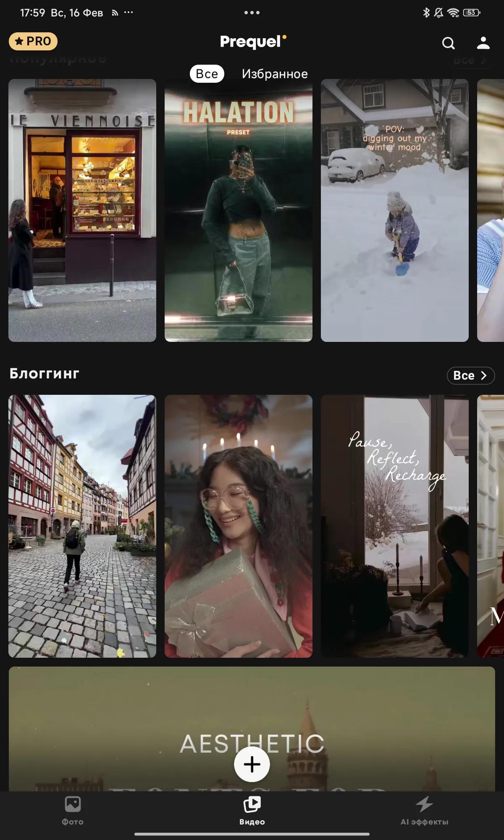Open three-dot menu at top center
Screen dimensions: 504x840
[x=252, y=13]
